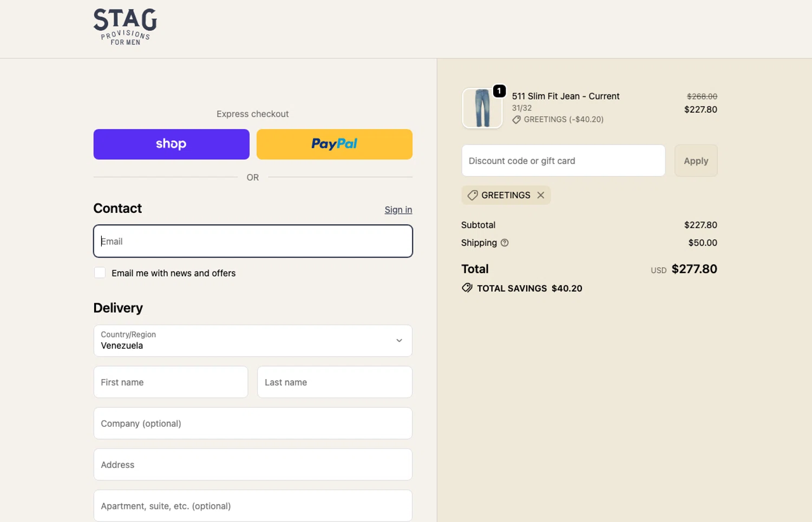This screenshot has width=812, height=522.
Task: Click the Apartment, suite, etc. field
Action: click(253, 506)
